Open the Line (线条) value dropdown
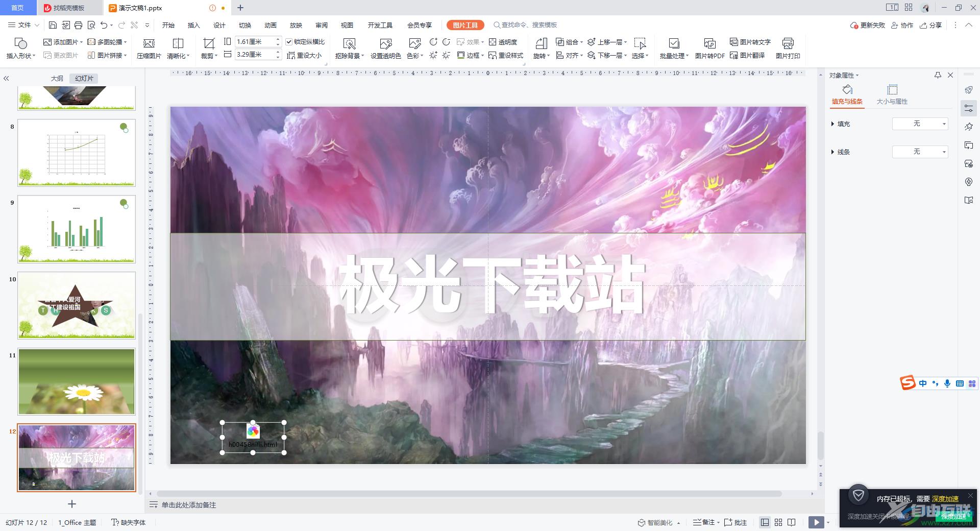This screenshot has height=531, width=980. [x=920, y=152]
